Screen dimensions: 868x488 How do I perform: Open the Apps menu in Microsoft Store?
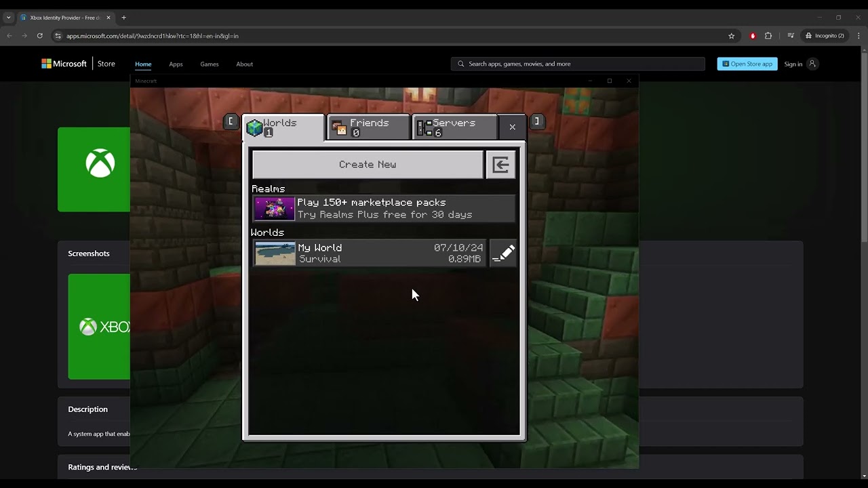(x=176, y=64)
